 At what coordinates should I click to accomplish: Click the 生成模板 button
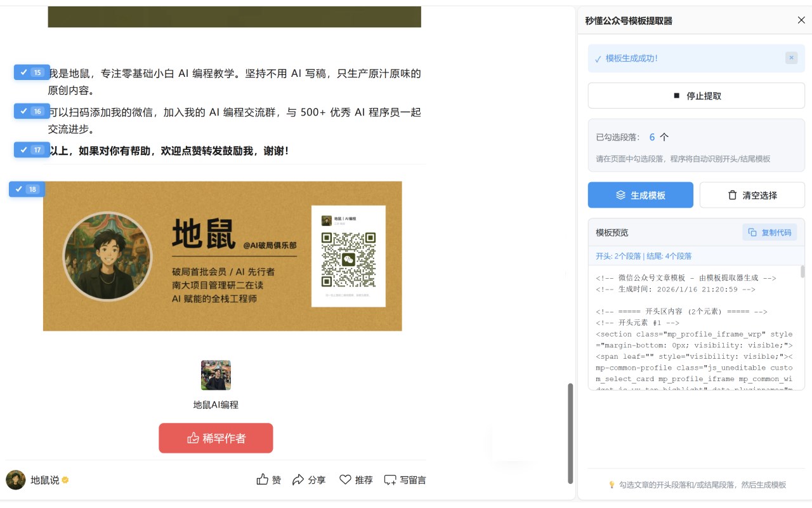tap(640, 195)
